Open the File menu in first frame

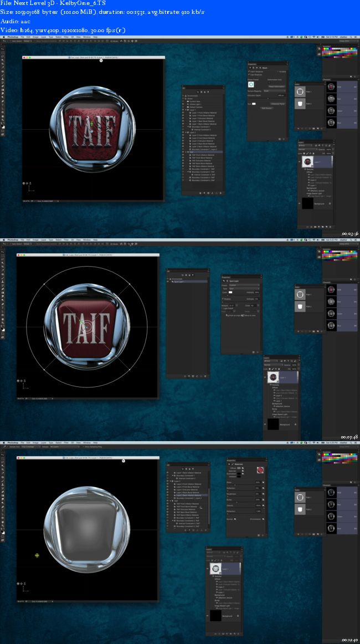pos(22,37)
